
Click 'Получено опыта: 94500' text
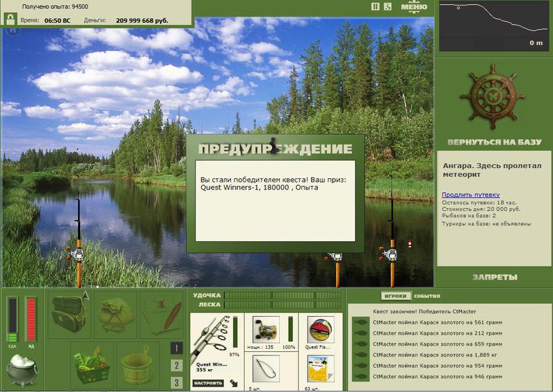[x=55, y=7]
